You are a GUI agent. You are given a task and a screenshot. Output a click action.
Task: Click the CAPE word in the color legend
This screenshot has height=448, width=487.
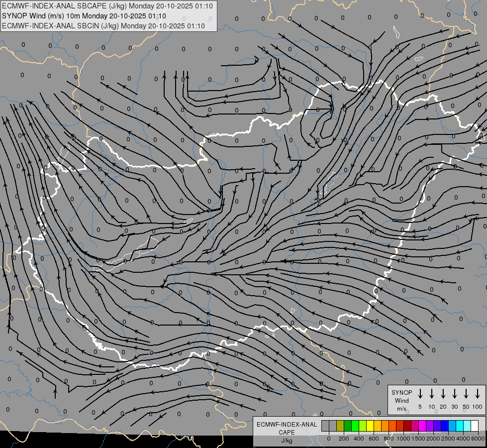click(x=287, y=433)
